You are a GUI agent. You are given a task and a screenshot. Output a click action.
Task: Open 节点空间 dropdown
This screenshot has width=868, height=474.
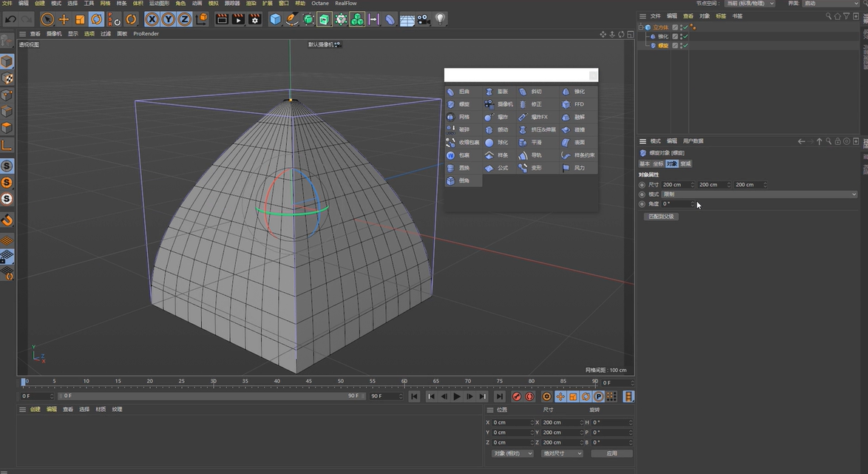pos(750,3)
